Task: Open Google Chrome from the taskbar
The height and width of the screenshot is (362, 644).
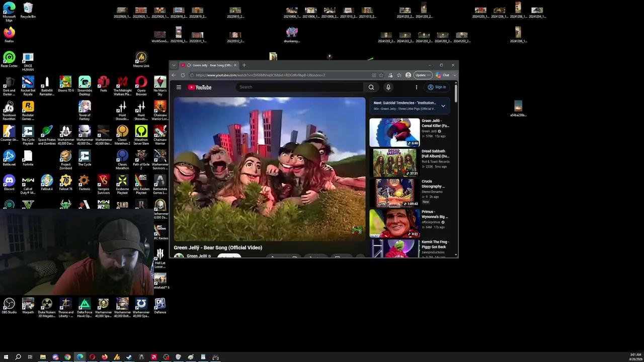Action: click(67, 357)
